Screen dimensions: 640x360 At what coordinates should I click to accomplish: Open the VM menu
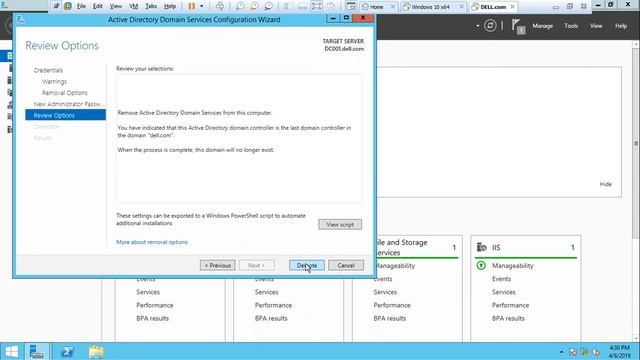[133, 6]
